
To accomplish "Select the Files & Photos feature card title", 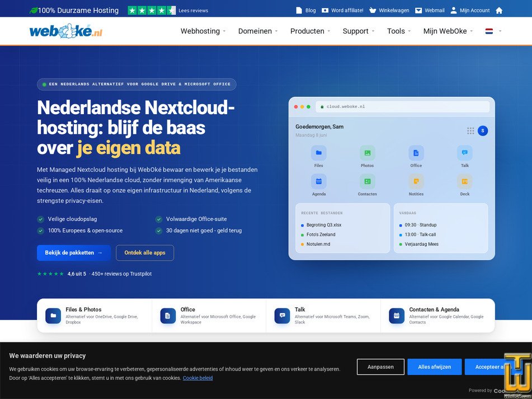I will (x=83, y=309).
